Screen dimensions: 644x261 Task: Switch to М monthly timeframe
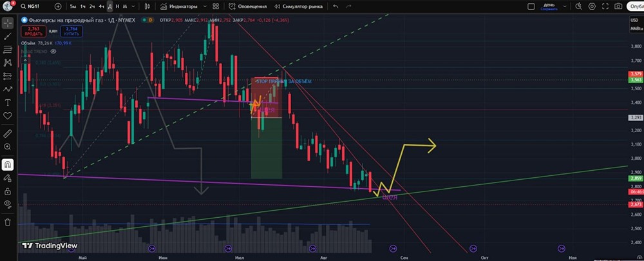click(125, 6)
